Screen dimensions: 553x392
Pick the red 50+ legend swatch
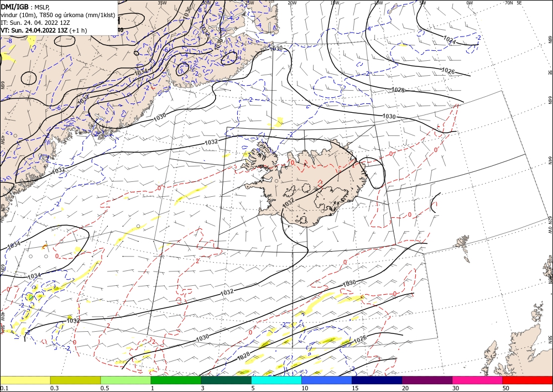pos(528,380)
